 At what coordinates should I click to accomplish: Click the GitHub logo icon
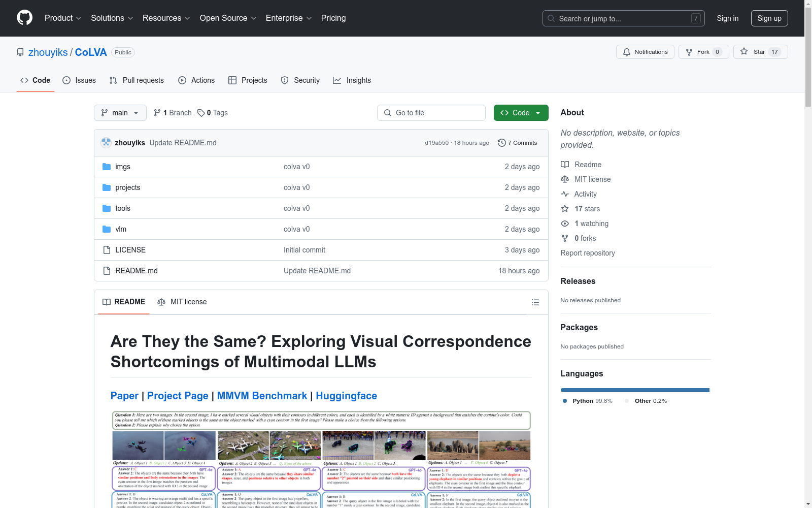pyautogui.click(x=24, y=18)
